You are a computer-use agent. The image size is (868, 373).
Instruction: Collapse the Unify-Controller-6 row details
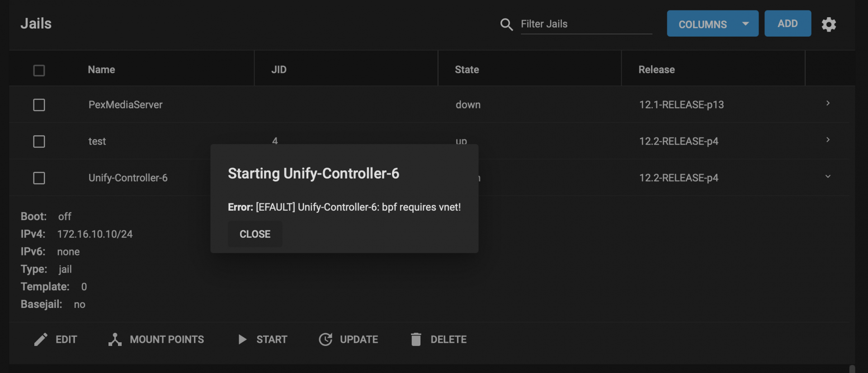click(x=828, y=176)
